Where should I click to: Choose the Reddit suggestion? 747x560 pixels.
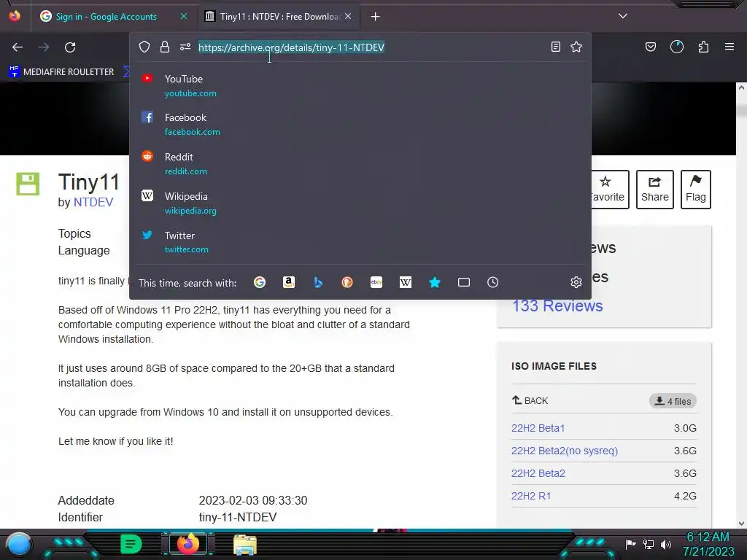[360, 163]
